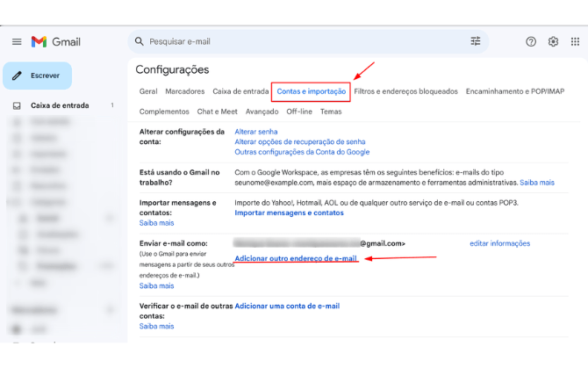Click the Gmail logo
The height and width of the screenshot is (368, 588).
pos(56,41)
